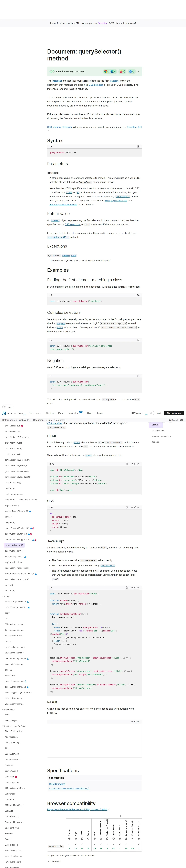
Task: Copy the Complex selectors code block
Action: (x=138, y=340)
